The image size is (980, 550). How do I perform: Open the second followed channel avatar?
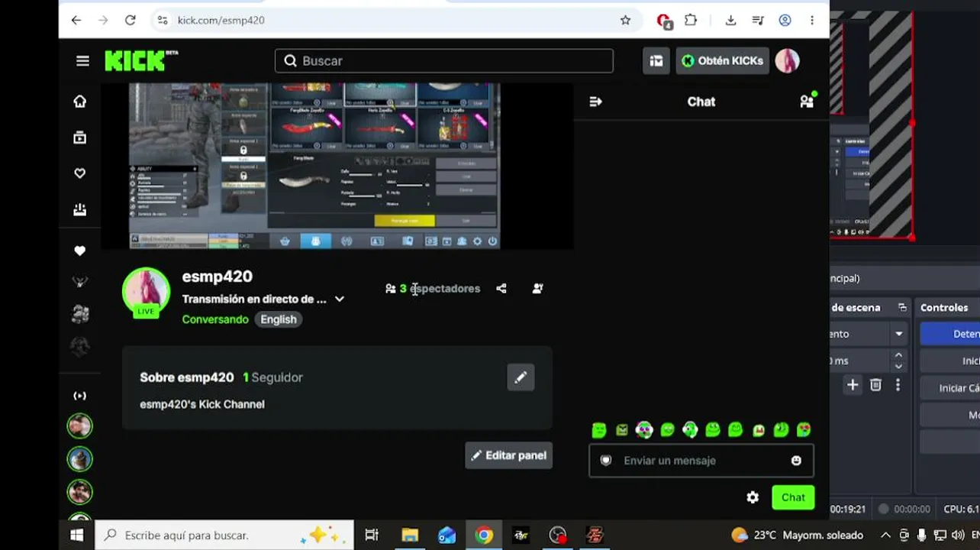[79, 458]
